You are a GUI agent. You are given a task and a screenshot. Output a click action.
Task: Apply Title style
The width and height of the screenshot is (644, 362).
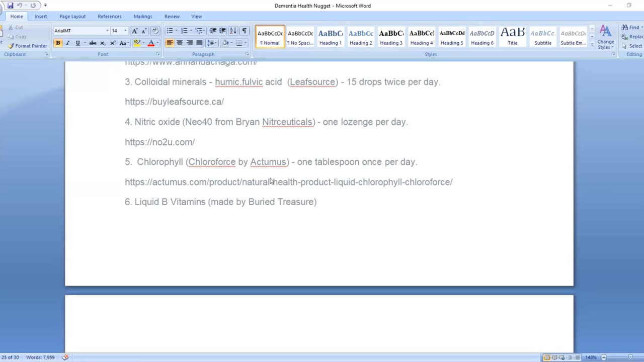(512, 37)
